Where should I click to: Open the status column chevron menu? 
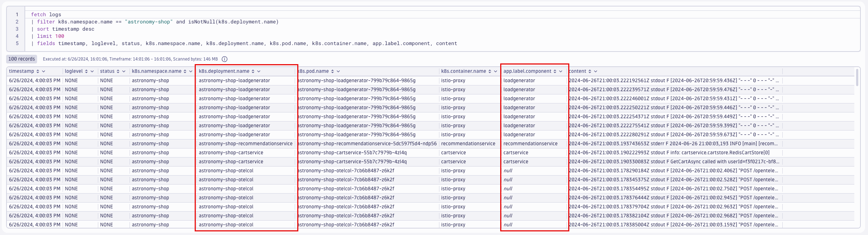click(124, 71)
